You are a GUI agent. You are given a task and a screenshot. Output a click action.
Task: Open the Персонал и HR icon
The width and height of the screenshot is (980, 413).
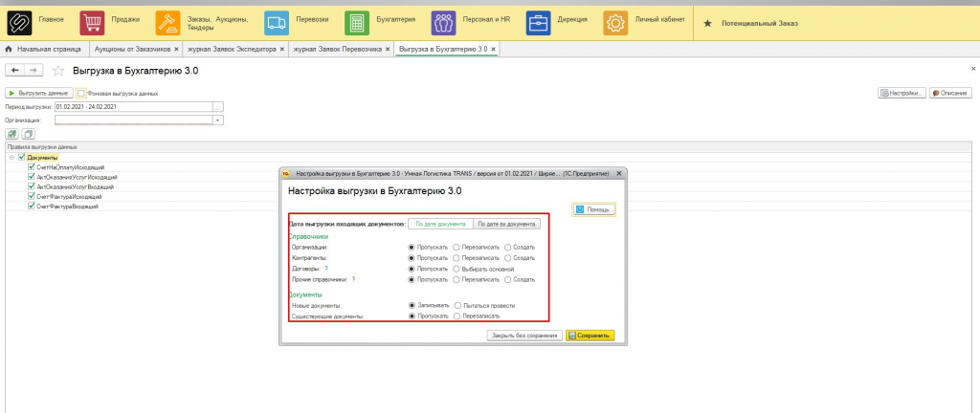click(x=444, y=23)
